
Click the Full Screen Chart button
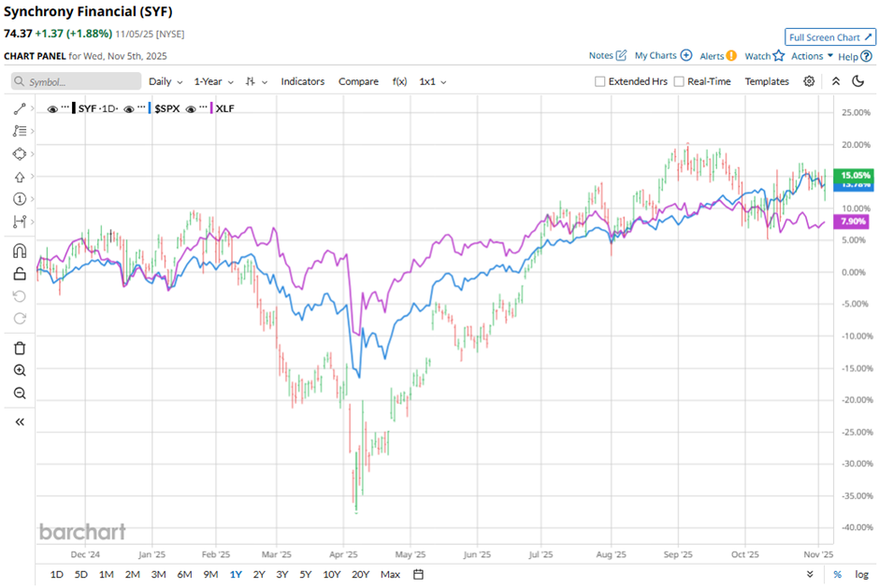[830, 37]
